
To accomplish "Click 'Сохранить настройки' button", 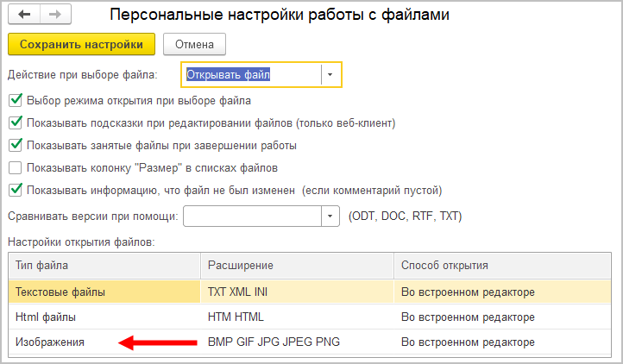I will pyautogui.click(x=81, y=43).
